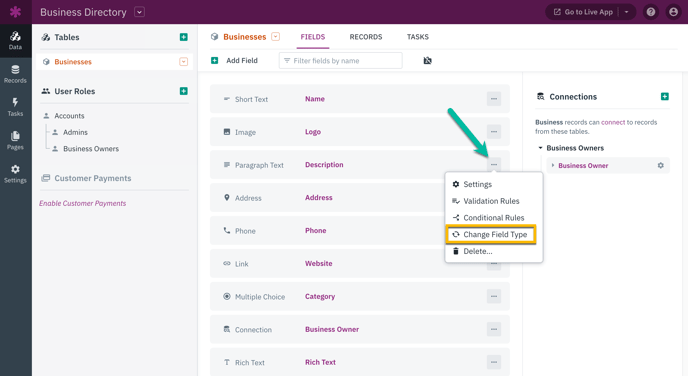Click the Business Owner field name
The height and width of the screenshot is (376, 688).
pyautogui.click(x=332, y=329)
